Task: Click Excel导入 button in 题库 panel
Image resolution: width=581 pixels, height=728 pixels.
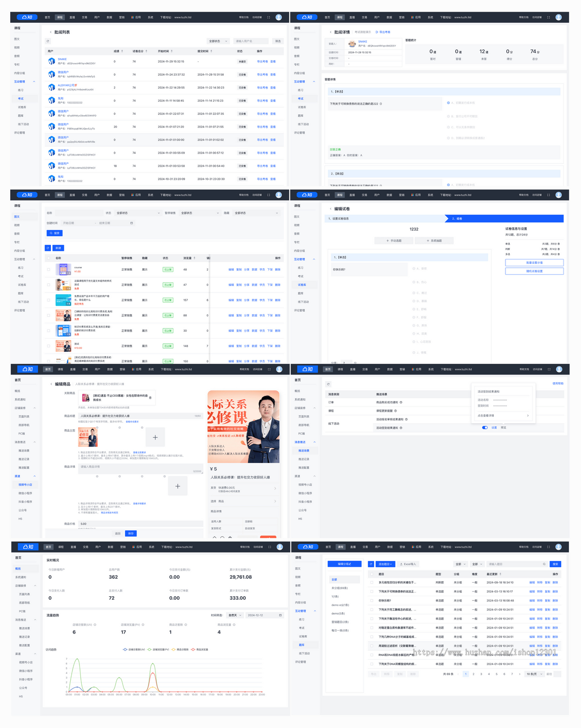Action: pos(408,564)
